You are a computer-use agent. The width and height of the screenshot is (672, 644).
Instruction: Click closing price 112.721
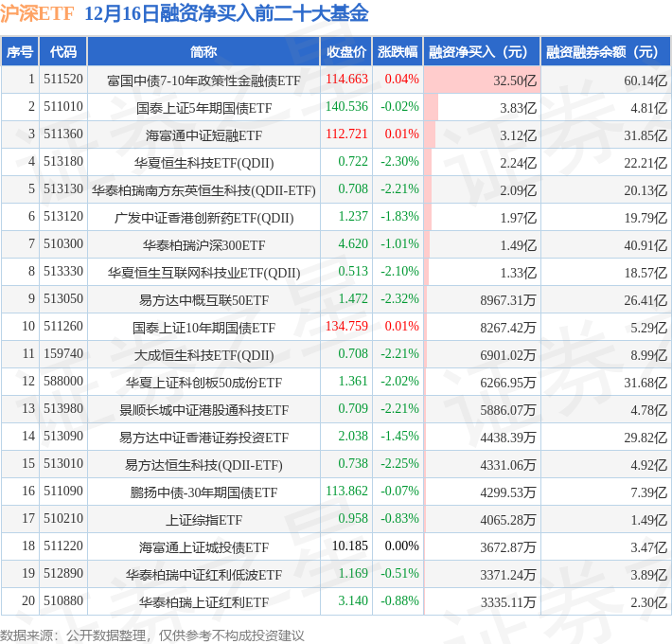(x=346, y=134)
